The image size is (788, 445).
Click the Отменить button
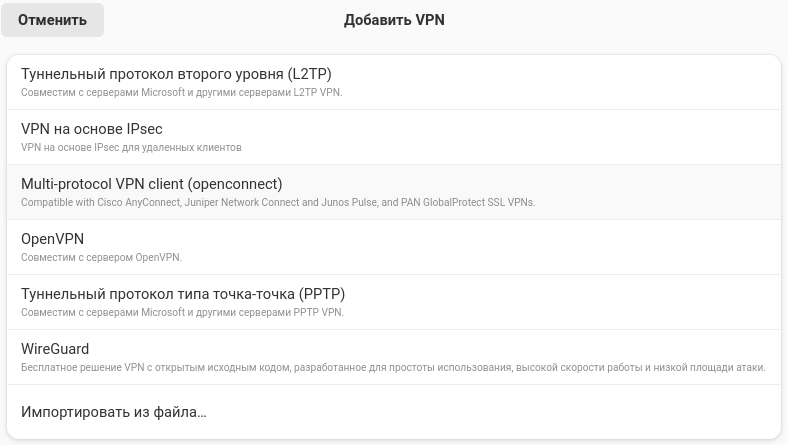tap(52, 20)
